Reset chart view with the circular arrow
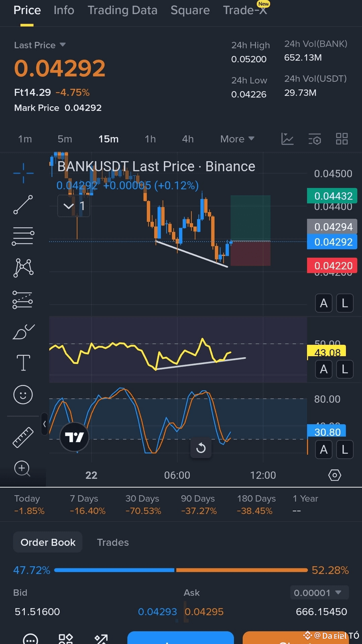The width and height of the screenshot is (362, 644). (201, 448)
